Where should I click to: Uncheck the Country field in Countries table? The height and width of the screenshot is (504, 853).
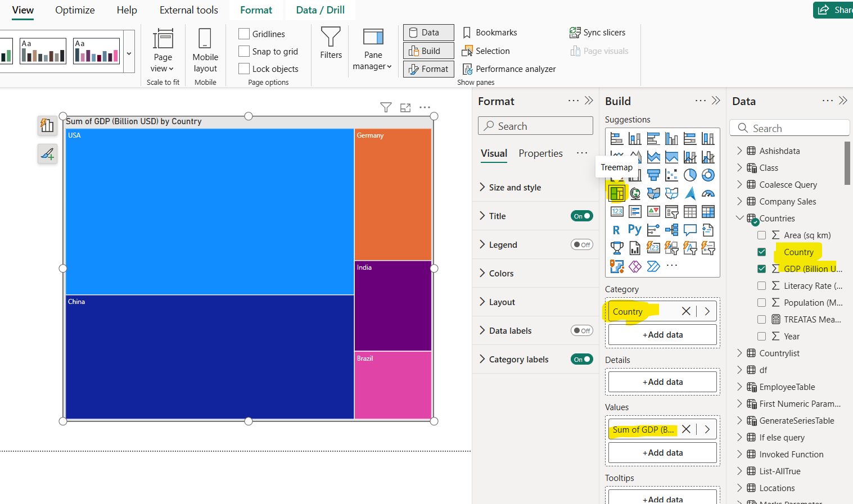762,252
